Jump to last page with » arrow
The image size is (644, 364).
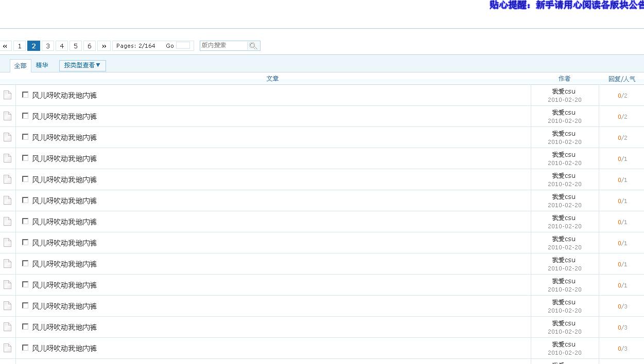pos(104,46)
